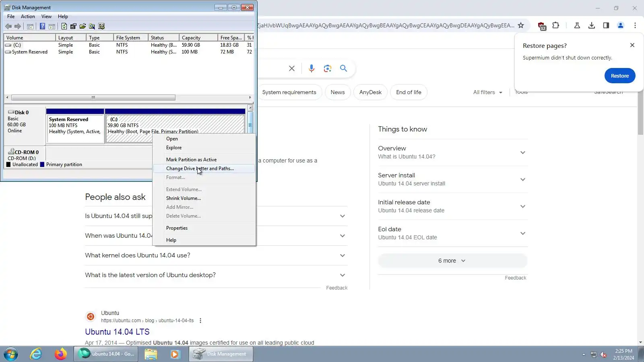The width and height of the screenshot is (644, 362).
Task: Click the open-folder toolbar icon
Action: point(83,27)
